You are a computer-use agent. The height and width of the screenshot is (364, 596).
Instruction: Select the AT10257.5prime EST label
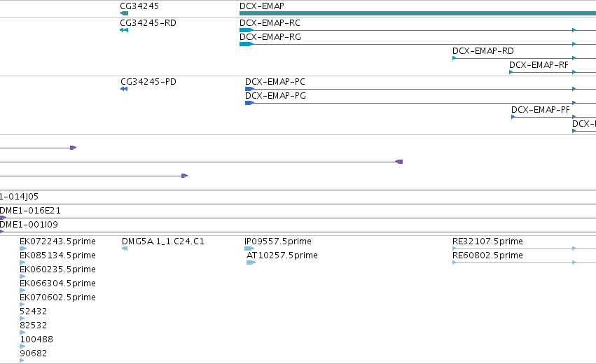282,255
